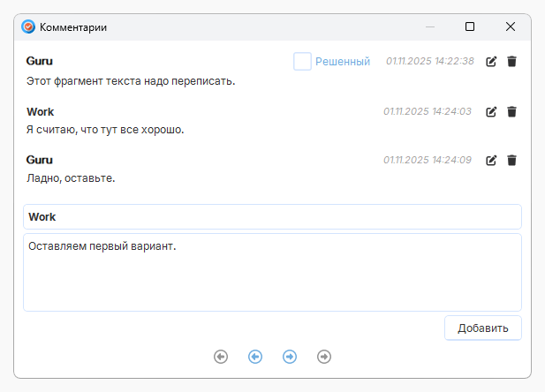Delete Work's comment from 14:24:03
545x392 pixels.
point(511,112)
